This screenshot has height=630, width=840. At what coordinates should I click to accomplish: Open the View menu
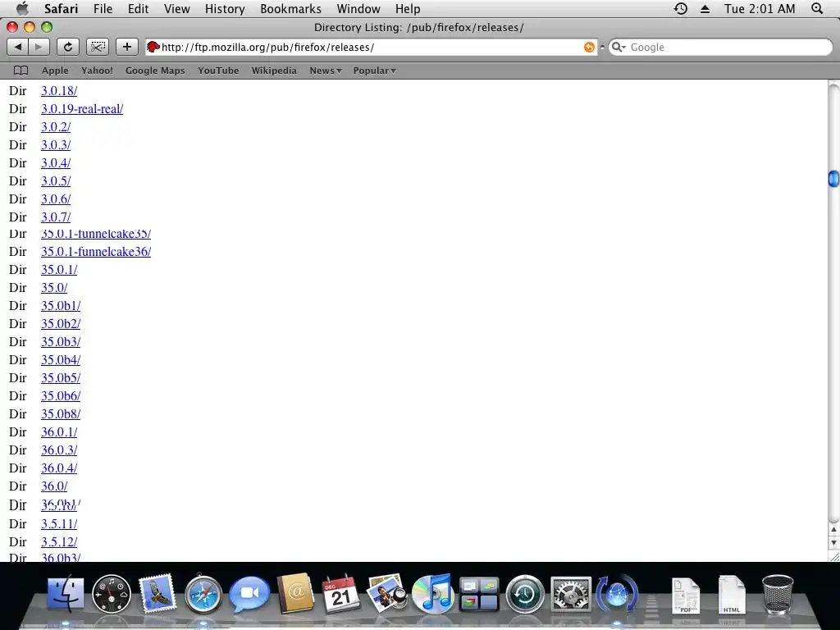177,8
